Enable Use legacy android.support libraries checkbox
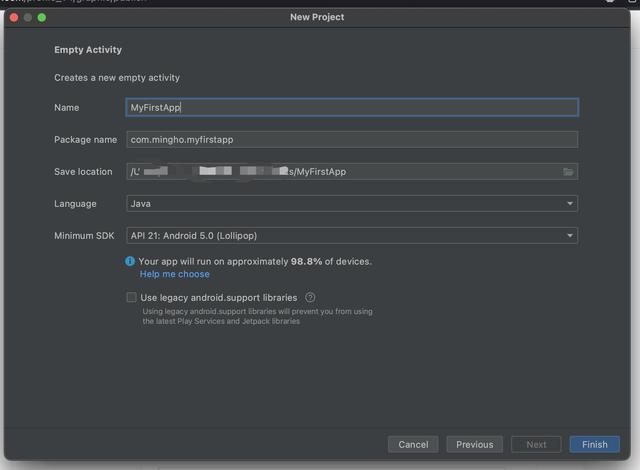This screenshot has width=640, height=470. coord(131,297)
